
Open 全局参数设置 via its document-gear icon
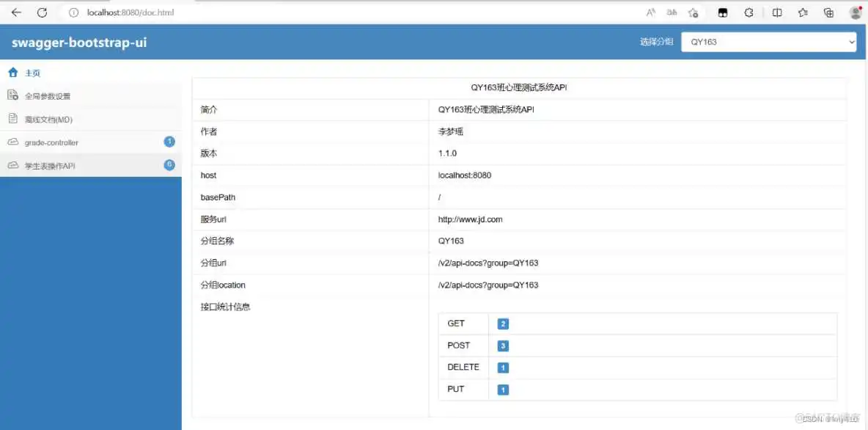tap(12, 95)
